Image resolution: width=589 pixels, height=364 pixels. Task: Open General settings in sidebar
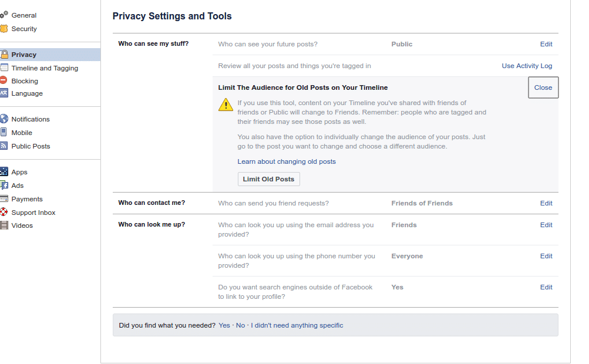click(23, 15)
